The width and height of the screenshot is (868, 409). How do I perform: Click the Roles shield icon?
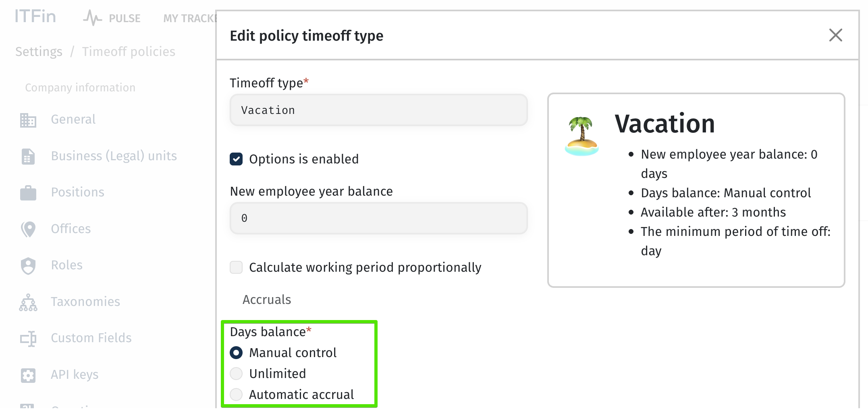(28, 266)
